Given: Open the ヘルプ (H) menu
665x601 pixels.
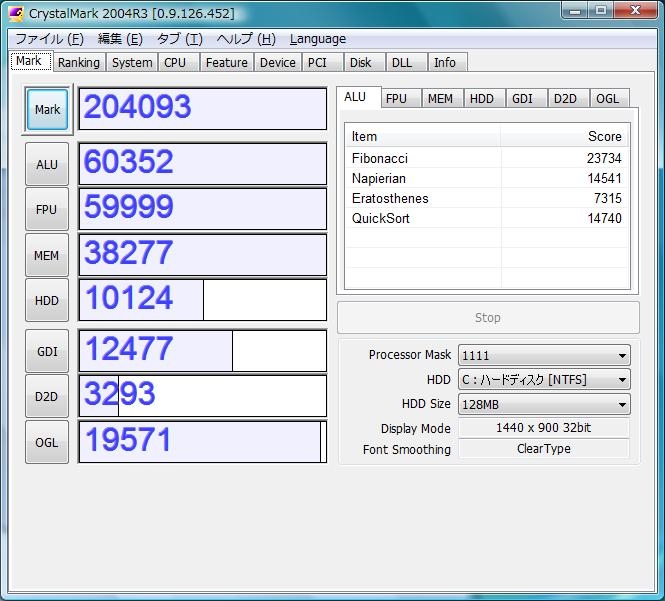Looking at the screenshot, I should pos(246,39).
